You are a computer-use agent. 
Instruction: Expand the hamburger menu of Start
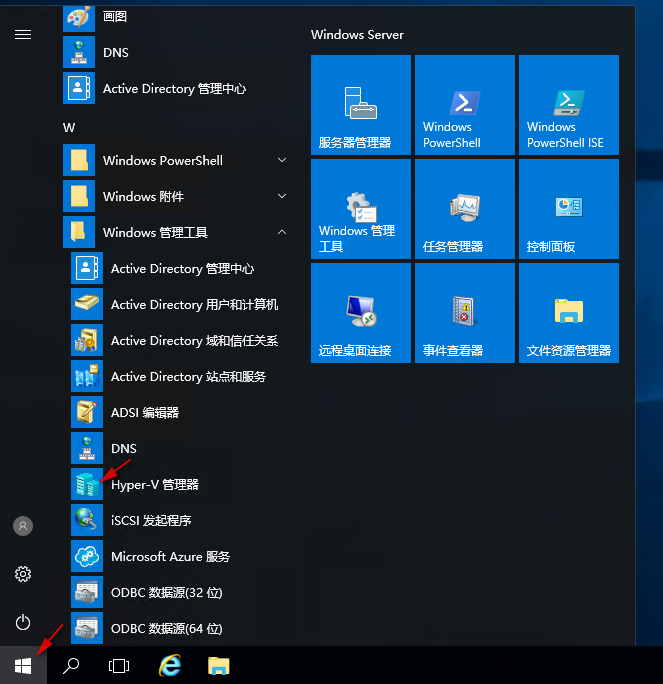pyautogui.click(x=23, y=34)
